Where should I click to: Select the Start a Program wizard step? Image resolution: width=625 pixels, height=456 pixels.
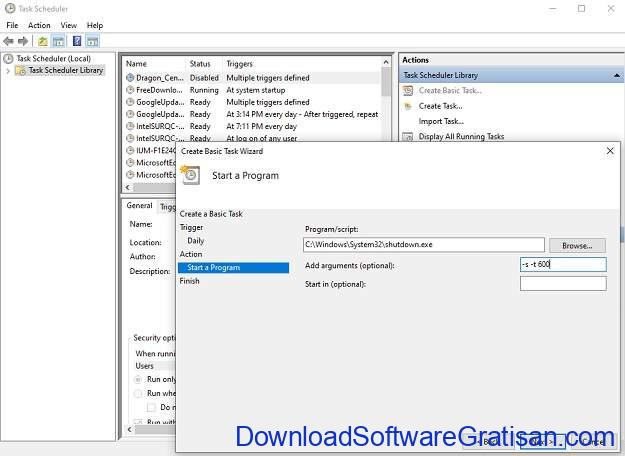(x=234, y=267)
